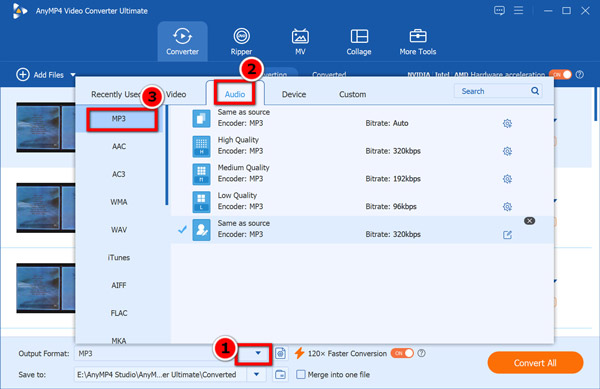Image resolution: width=600 pixels, height=389 pixels.
Task: Select the Medium Quality preset icon
Action: (x=201, y=174)
